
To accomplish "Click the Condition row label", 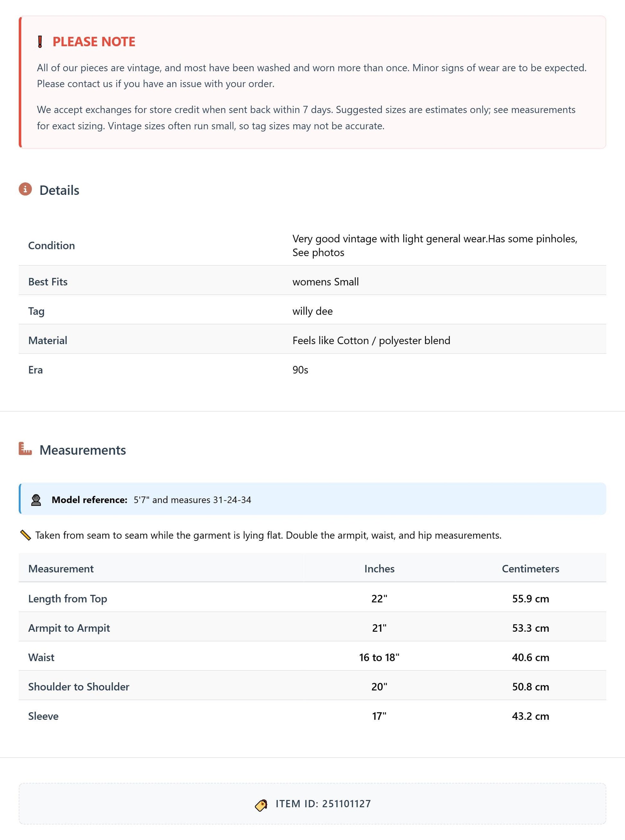I will click(51, 245).
